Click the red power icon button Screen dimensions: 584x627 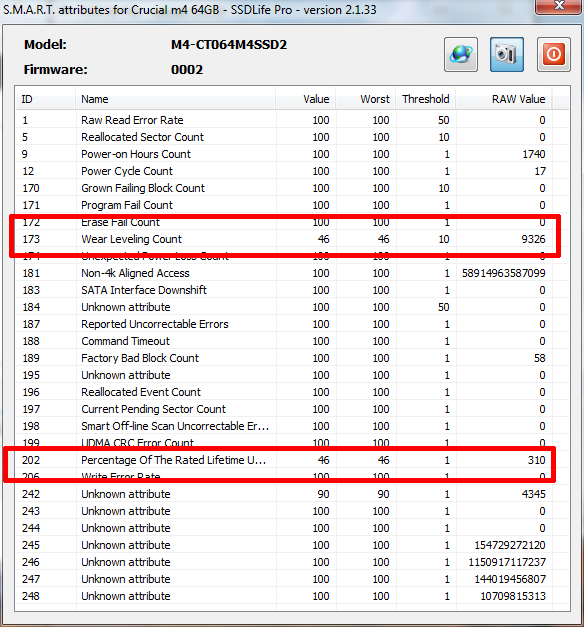click(x=554, y=55)
